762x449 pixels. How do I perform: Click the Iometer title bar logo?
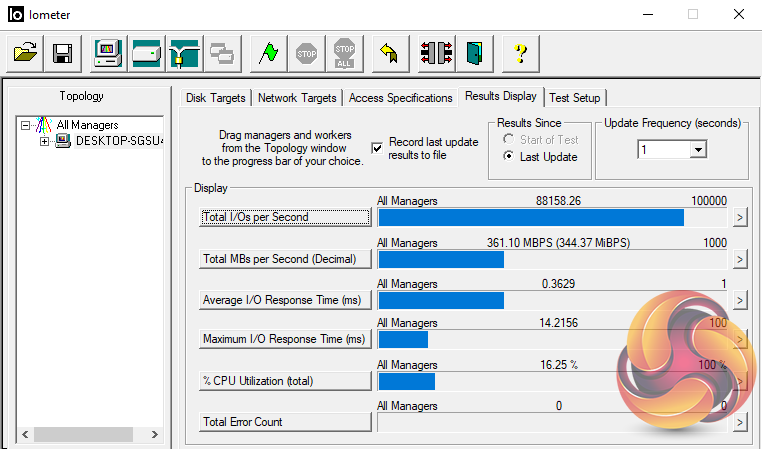click(x=16, y=14)
